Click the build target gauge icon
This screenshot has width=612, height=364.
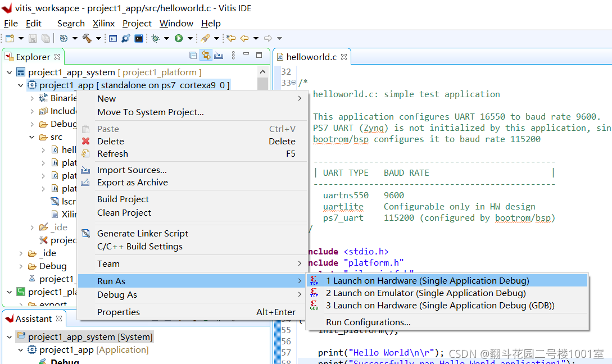pyautogui.click(x=64, y=38)
